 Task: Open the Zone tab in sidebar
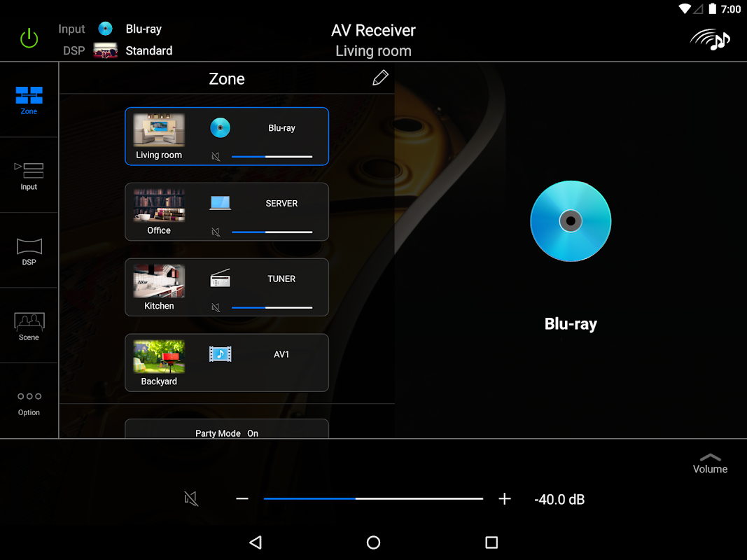click(29, 100)
